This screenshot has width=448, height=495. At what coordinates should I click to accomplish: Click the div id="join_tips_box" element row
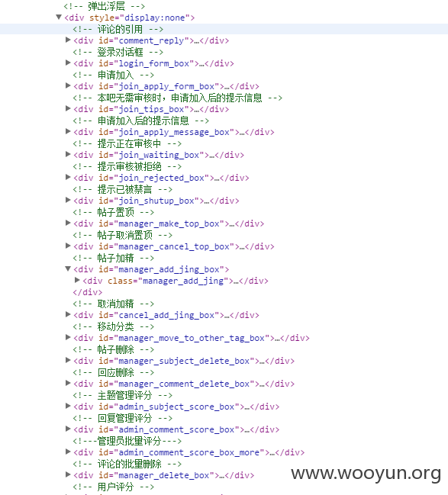[x=151, y=109]
